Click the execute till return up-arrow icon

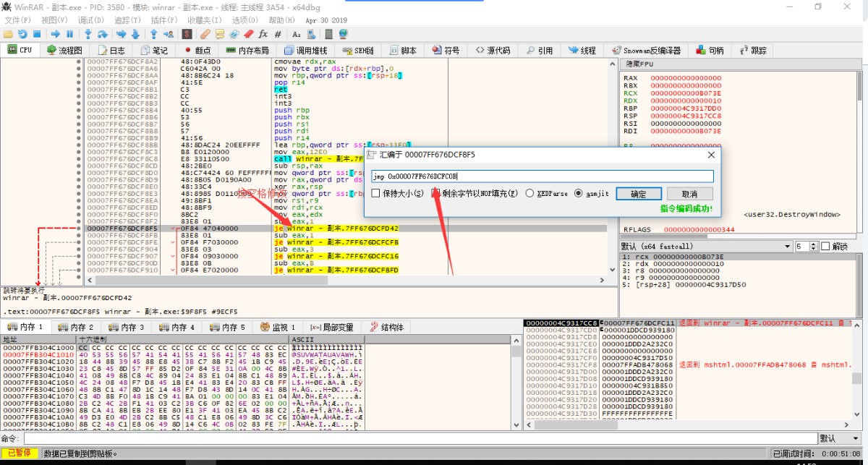coord(153,34)
